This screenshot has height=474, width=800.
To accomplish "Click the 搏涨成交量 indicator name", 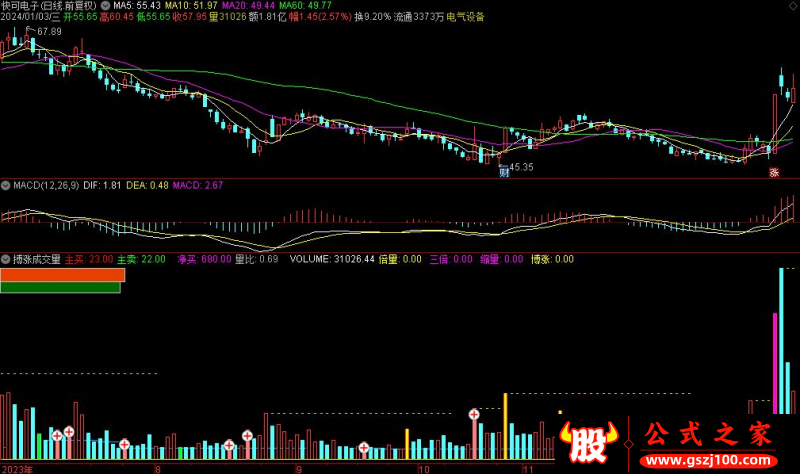I will tap(37, 259).
